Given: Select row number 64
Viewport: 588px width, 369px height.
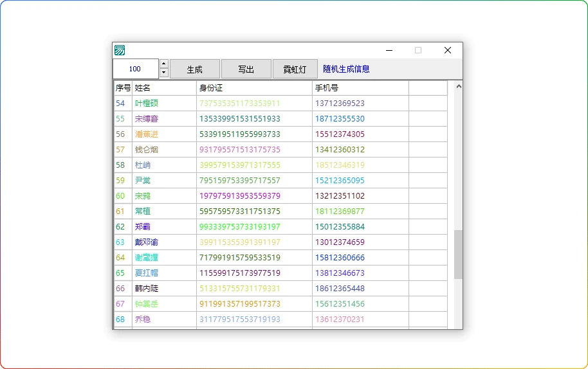Looking at the screenshot, I should click(123, 257).
